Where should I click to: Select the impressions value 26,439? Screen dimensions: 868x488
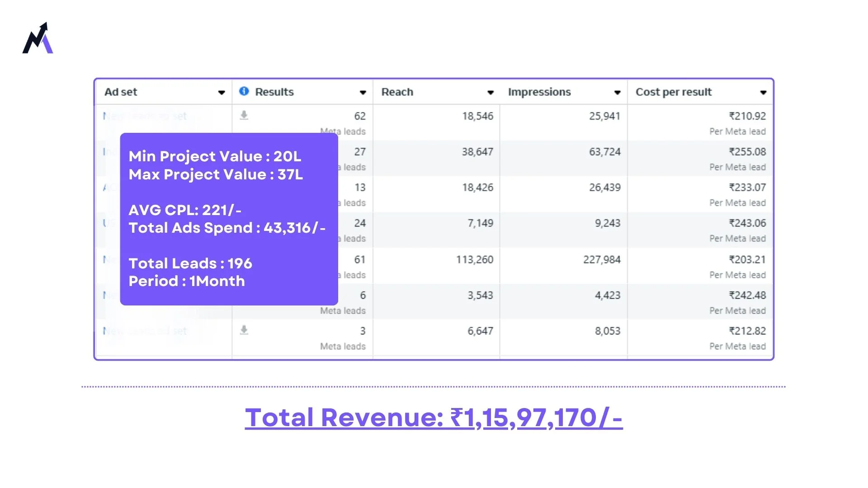click(604, 188)
